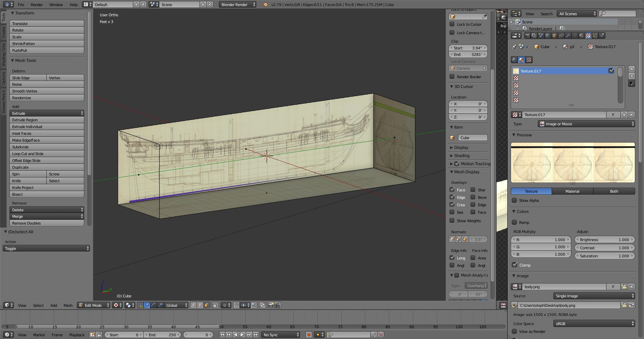Toggle the 3D manipulator widget in the viewport header
The image size is (644, 339).
tap(140, 305)
